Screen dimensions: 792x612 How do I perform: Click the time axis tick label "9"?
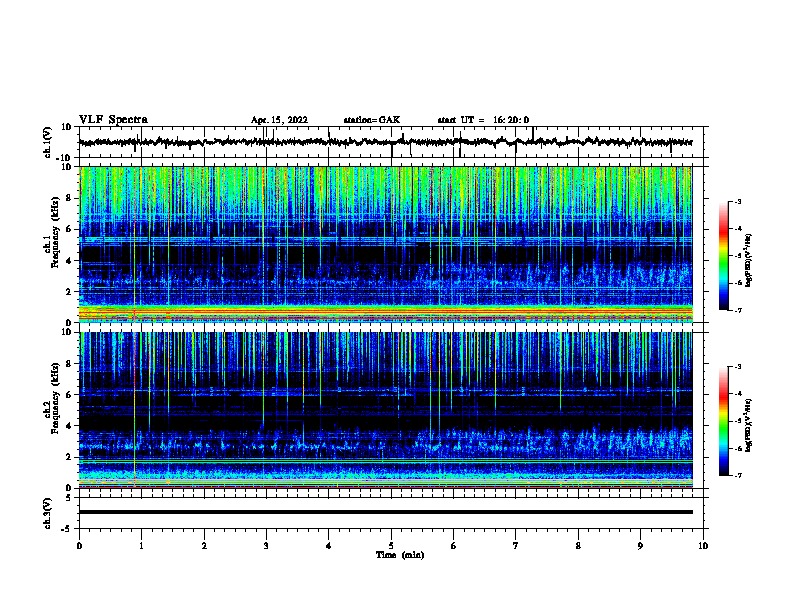pos(640,546)
